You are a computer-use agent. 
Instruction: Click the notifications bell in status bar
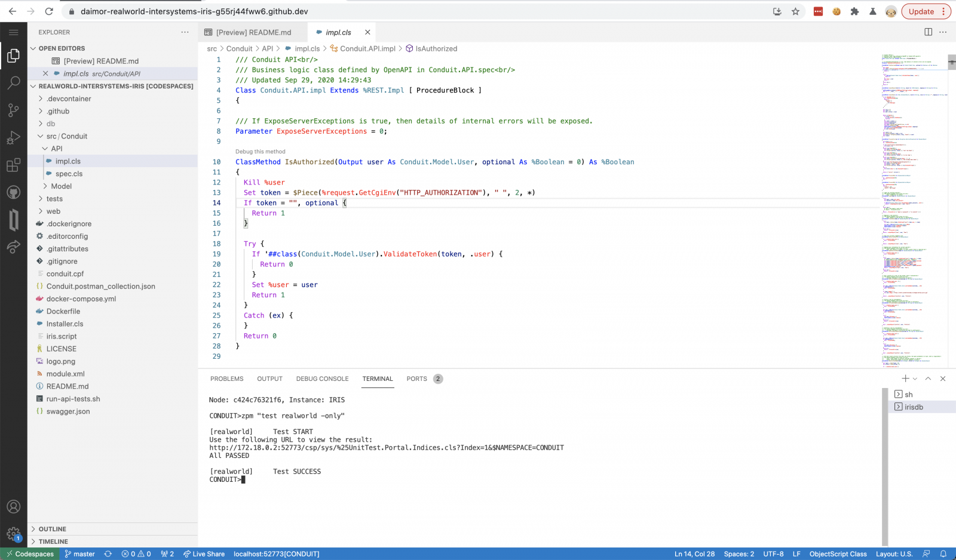(943, 554)
